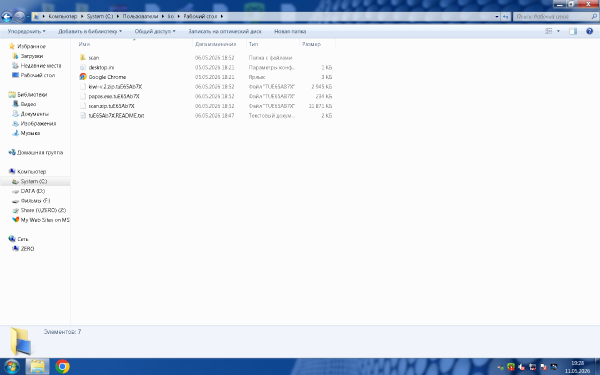Open the DATA (D:) drive
The height and width of the screenshot is (375, 600).
click(33, 191)
